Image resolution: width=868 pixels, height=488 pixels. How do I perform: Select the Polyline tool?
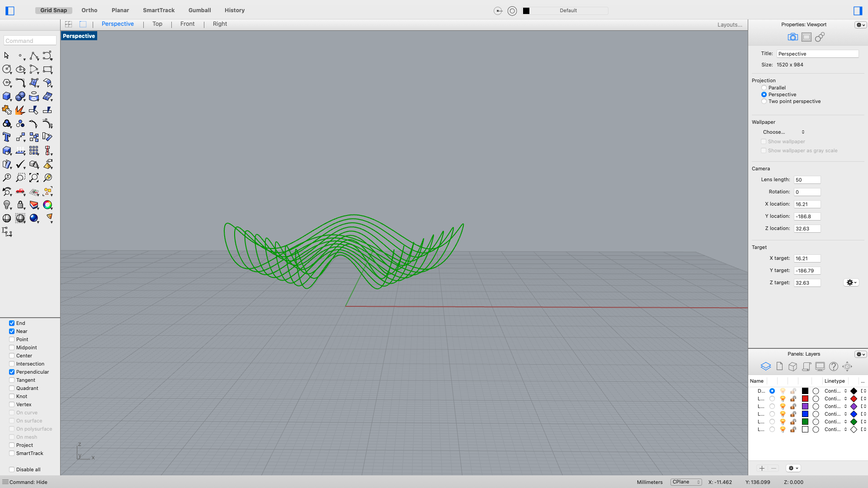[x=33, y=56]
